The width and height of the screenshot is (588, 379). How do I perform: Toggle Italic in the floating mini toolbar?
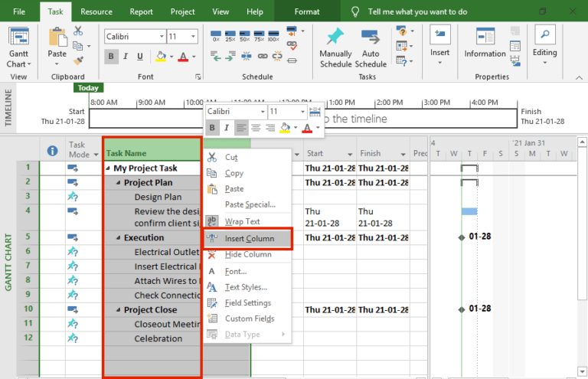click(227, 128)
